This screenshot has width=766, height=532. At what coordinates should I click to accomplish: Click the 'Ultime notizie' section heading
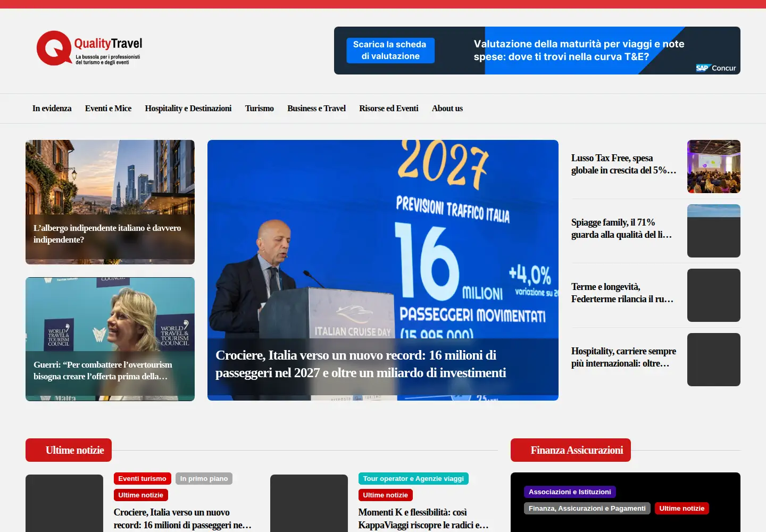coord(69,450)
